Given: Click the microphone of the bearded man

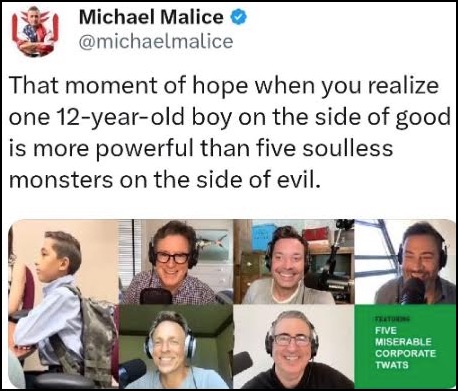Looking at the screenshot, I should click(413, 291).
